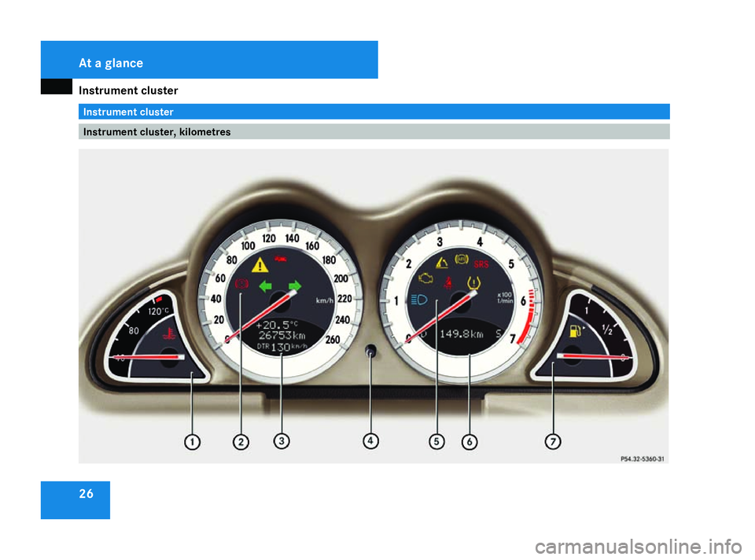This screenshot has height=560, width=755.
Task: Click the yellow warning triangle lamp in the speedometer
Action: [x=260, y=265]
